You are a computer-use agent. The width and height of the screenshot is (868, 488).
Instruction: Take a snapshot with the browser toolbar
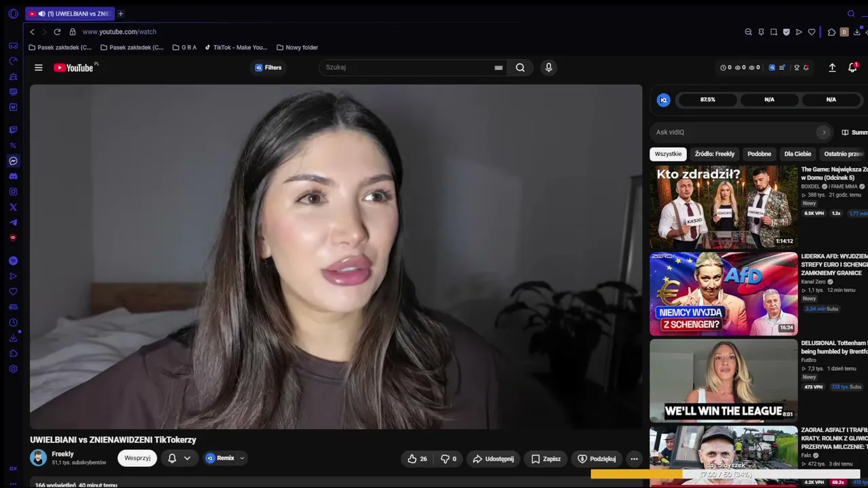pos(774,32)
